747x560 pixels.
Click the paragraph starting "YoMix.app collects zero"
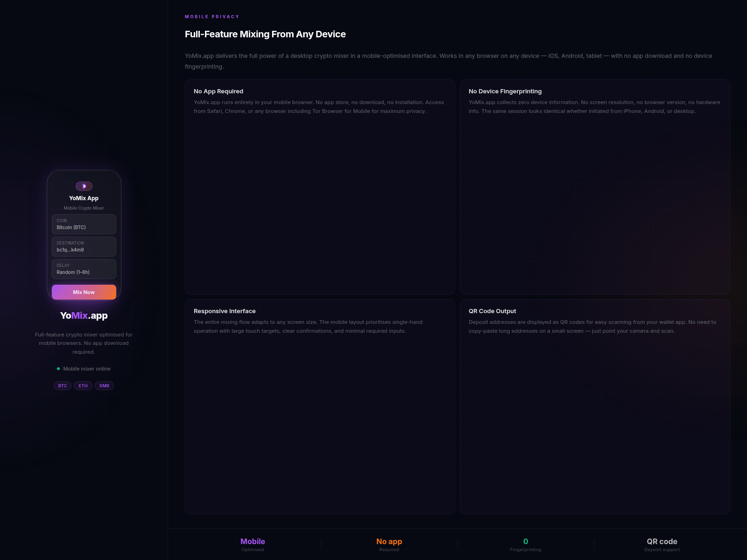pos(594,107)
